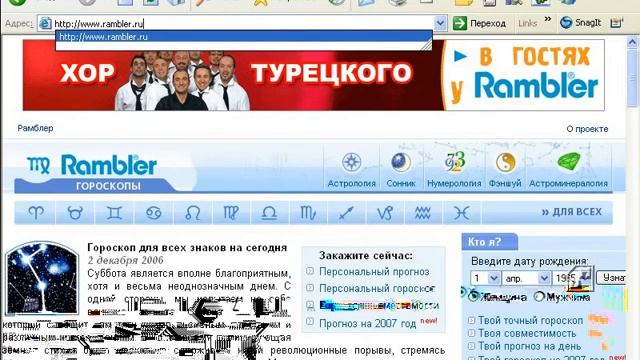Click the page icon in address bar

tap(45, 24)
